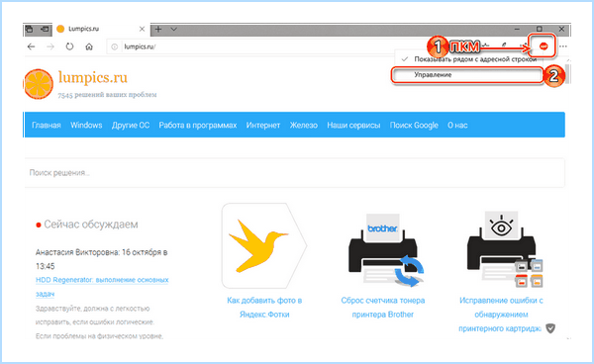594x364 pixels.
Task: Open 'О нас' navigation item
Action: pos(457,126)
